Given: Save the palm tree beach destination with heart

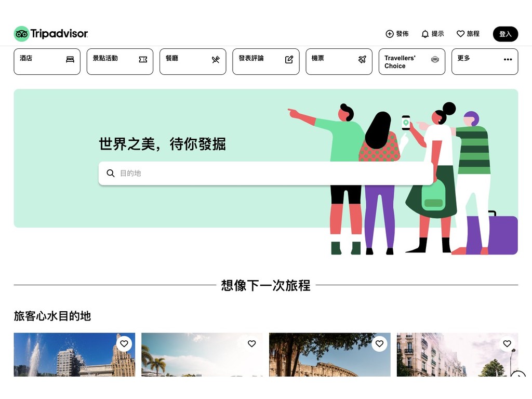Looking at the screenshot, I should pyautogui.click(x=252, y=344).
